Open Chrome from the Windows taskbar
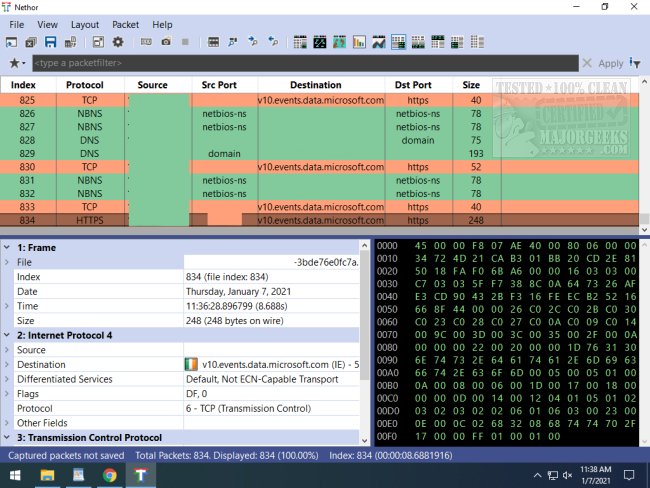This screenshot has width=650, height=488. pyautogui.click(x=108, y=475)
